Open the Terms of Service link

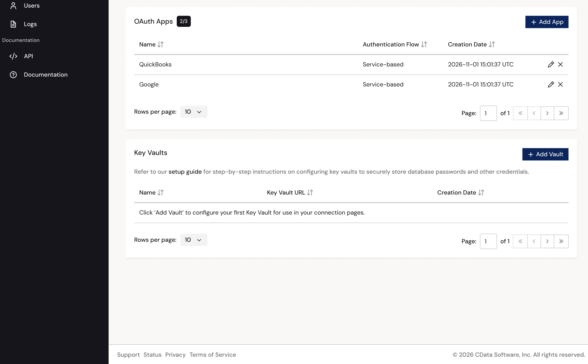click(x=213, y=355)
